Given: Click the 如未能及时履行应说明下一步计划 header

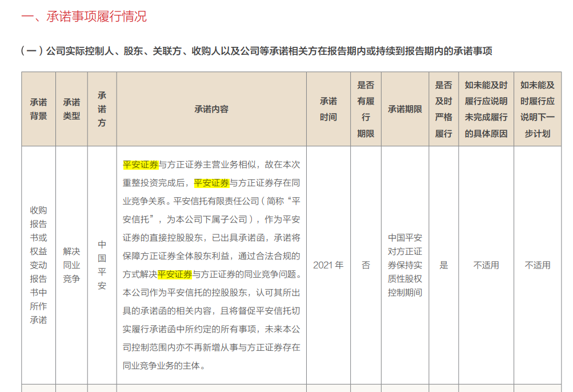Looking at the screenshot, I should point(537,109).
